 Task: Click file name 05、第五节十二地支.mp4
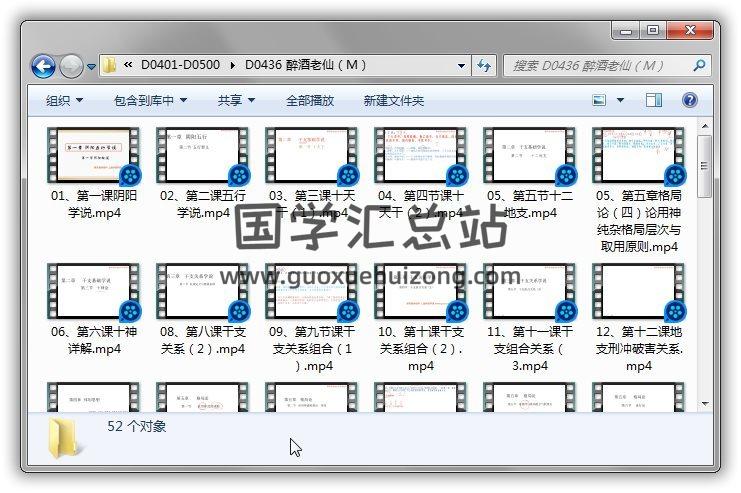[x=530, y=204]
